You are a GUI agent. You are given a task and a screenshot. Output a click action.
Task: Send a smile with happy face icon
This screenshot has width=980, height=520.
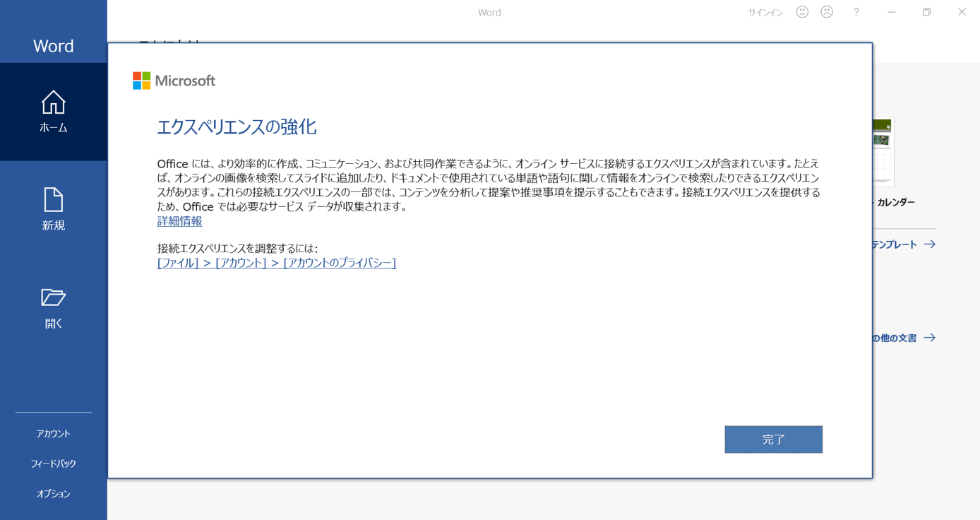pyautogui.click(x=802, y=12)
